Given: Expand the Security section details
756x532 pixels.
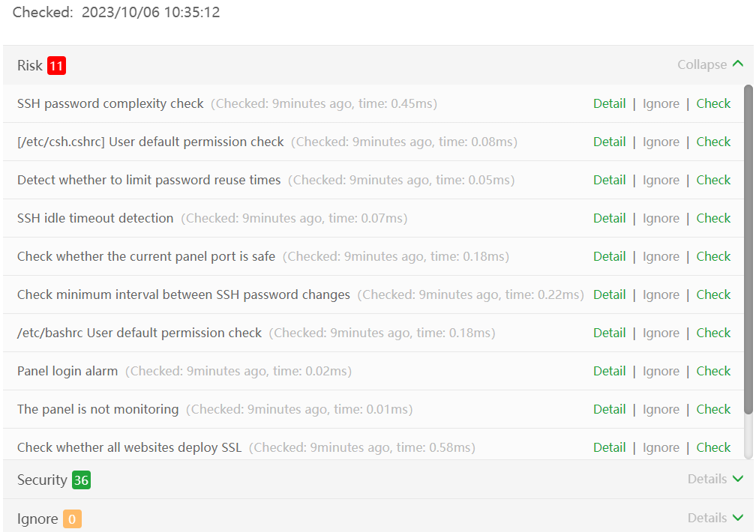Looking at the screenshot, I should (715, 479).
